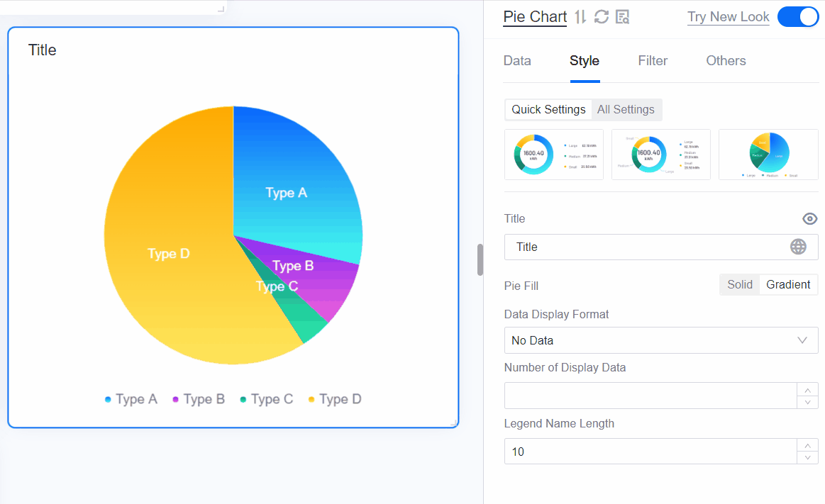Expand the Data Display Format dropdown

[660, 340]
